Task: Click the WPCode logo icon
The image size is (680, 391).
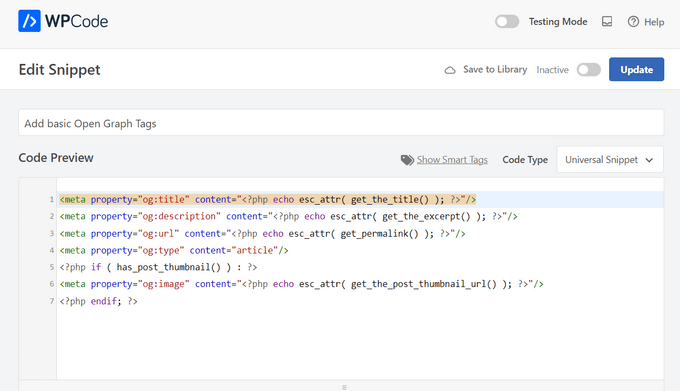Action: [x=29, y=21]
